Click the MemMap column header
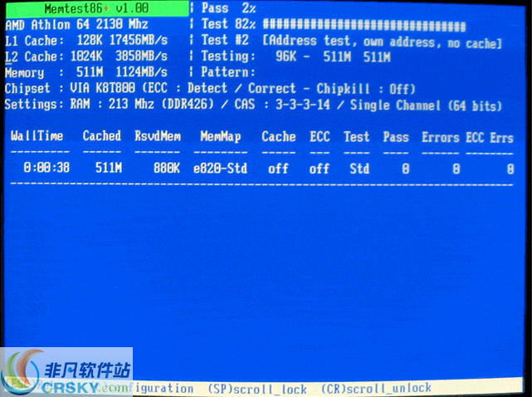 [x=221, y=137]
